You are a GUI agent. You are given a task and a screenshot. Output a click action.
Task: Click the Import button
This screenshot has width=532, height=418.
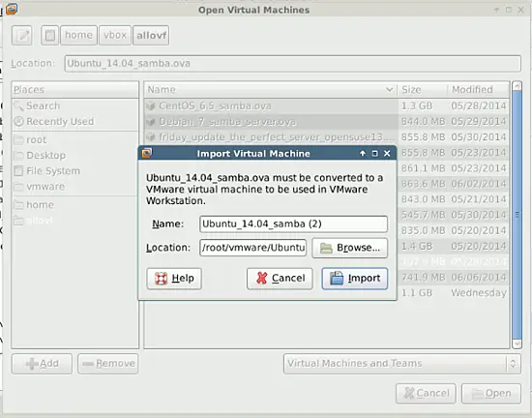coord(355,279)
